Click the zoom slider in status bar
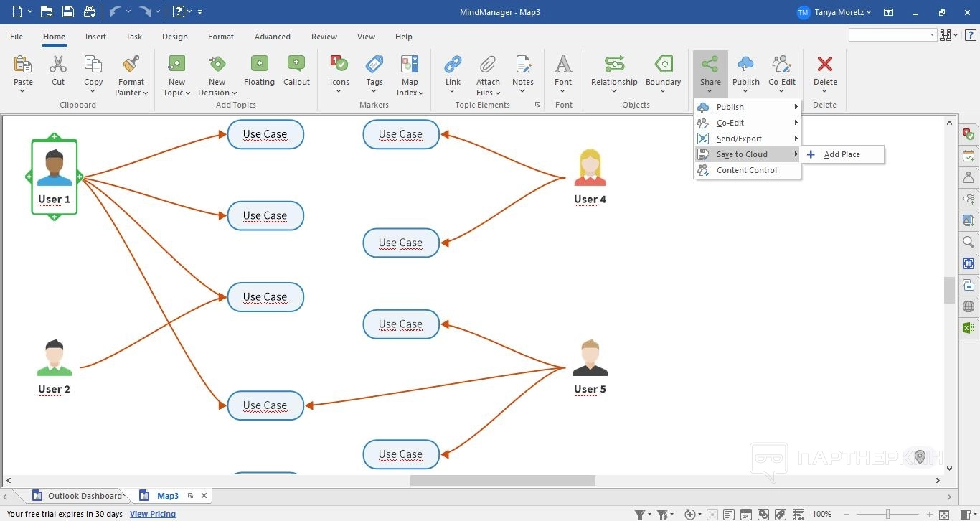Image resolution: width=980 pixels, height=521 pixels. click(x=887, y=514)
